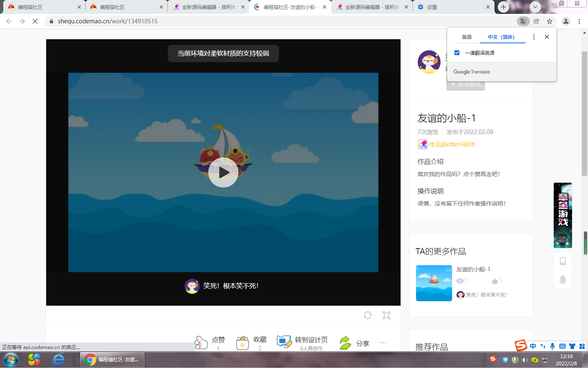Share the work via 分享 icon

(345, 342)
